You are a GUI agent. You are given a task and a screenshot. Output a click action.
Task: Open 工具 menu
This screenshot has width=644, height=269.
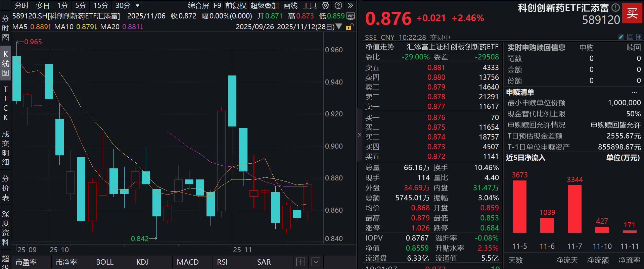tap(310, 5)
